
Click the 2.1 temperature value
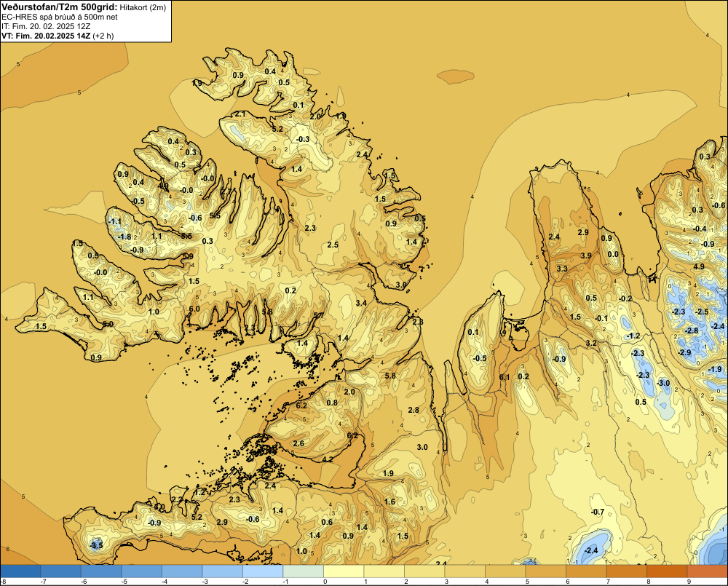pos(240,114)
